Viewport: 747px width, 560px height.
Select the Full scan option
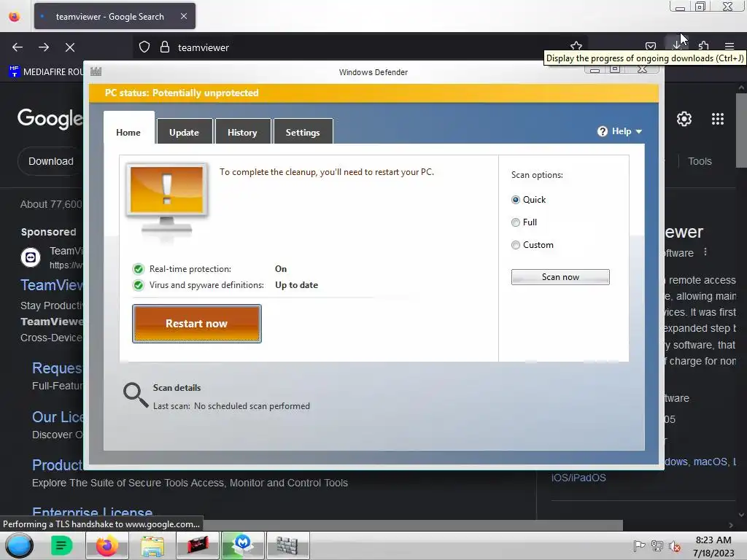click(516, 222)
